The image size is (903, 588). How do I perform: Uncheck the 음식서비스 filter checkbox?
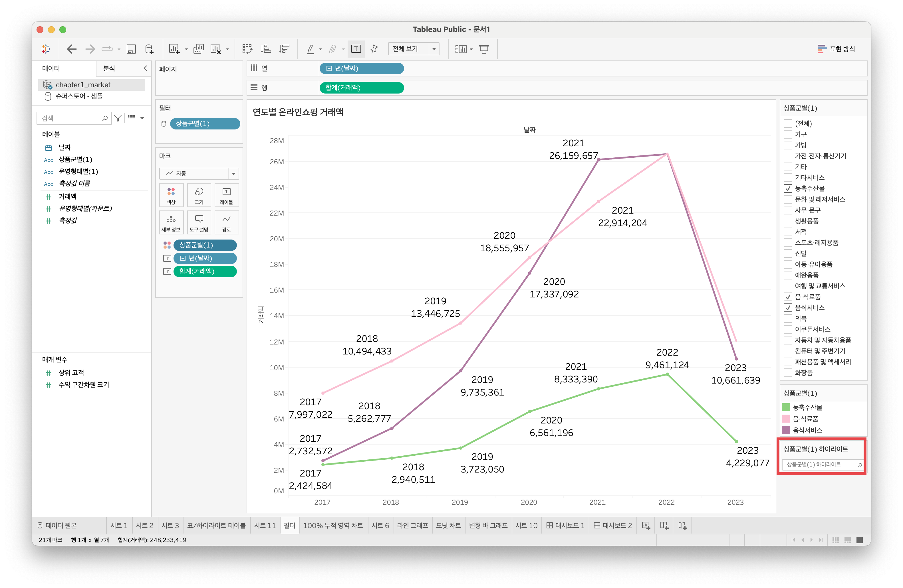[x=788, y=307]
